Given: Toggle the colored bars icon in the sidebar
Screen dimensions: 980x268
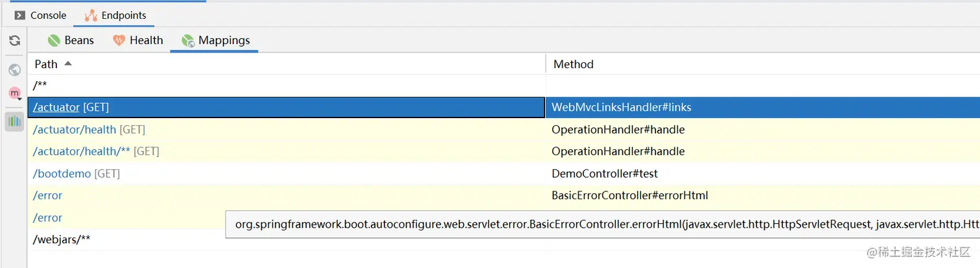Looking at the screenshot, I should click(x=14, y=121).
